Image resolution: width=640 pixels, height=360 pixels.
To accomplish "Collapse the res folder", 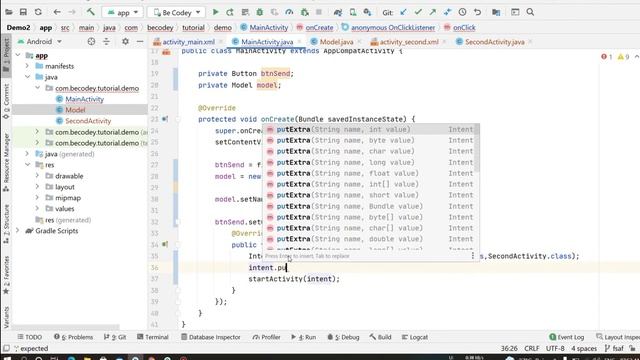I will click(x=27, y=165).
